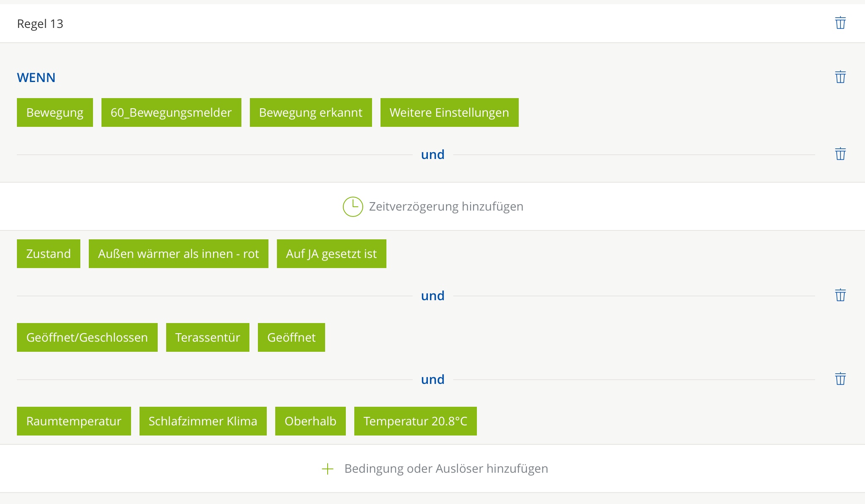The image size is (865, 504).
Task: Adjust the Temperatur 20.8°C threshold
Action: pos(415,421)
